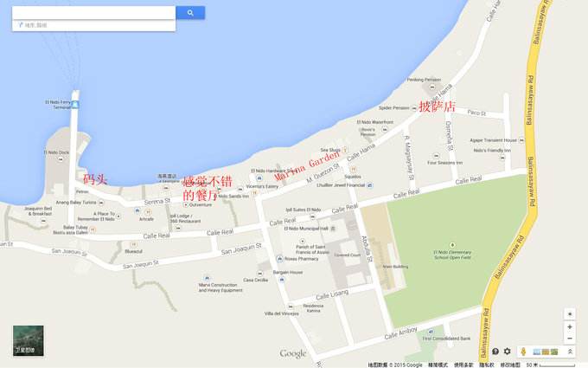
Task: Click El Nido Elementary School field pin
Action: click(x=452, y=245)
